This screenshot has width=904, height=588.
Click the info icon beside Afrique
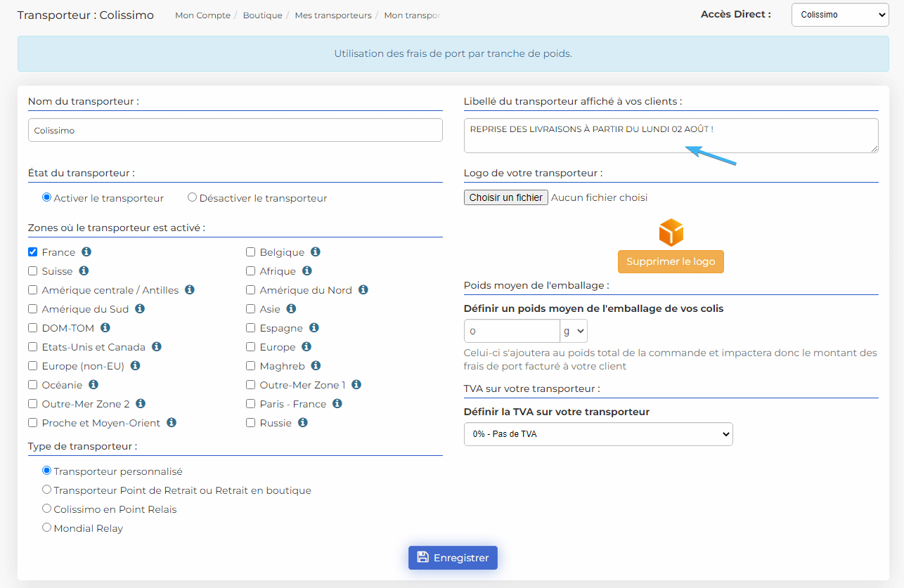[307, 270]
